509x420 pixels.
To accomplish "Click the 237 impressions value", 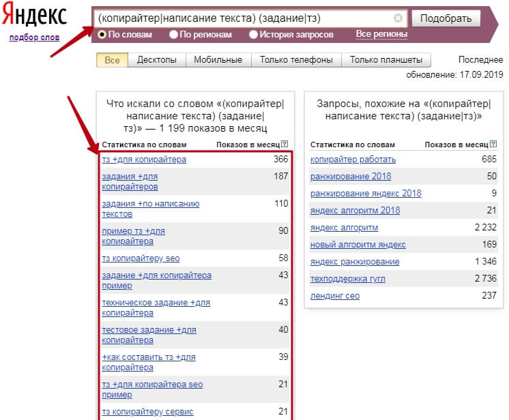I will [489, 295].
